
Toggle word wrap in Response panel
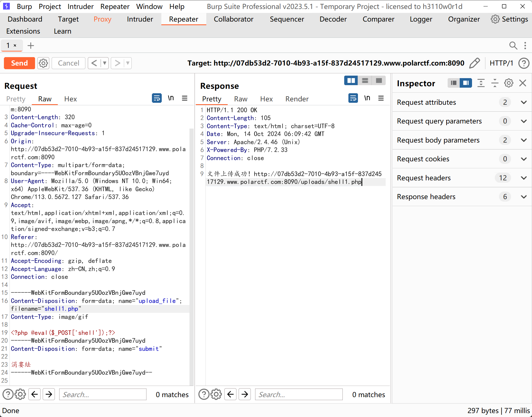click(353, 98)
